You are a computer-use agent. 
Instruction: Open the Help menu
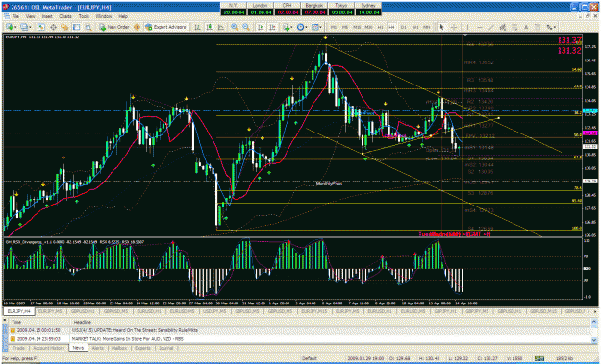[123, 17]
